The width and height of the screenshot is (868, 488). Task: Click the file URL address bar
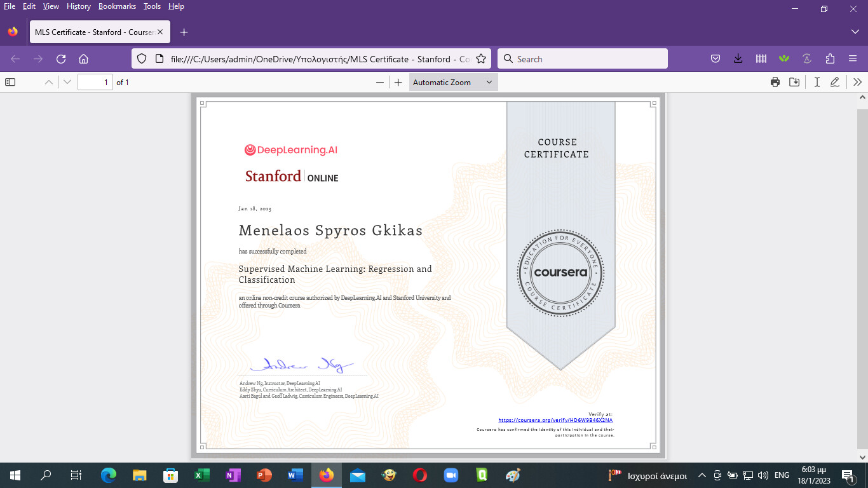click(321, 59)
